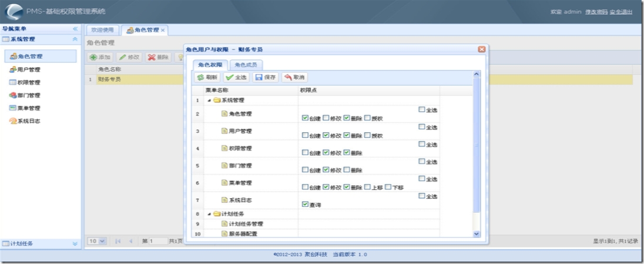Toggle 删除 checkbox for 部门管理 row
The width and height of the screenshot is (644, 264).
[346, 169]
